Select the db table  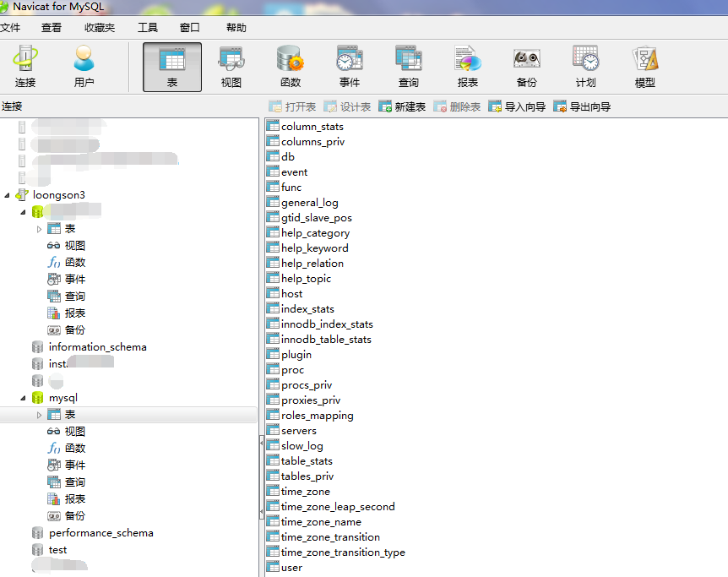pyautogui.click(x=288, y=157)
